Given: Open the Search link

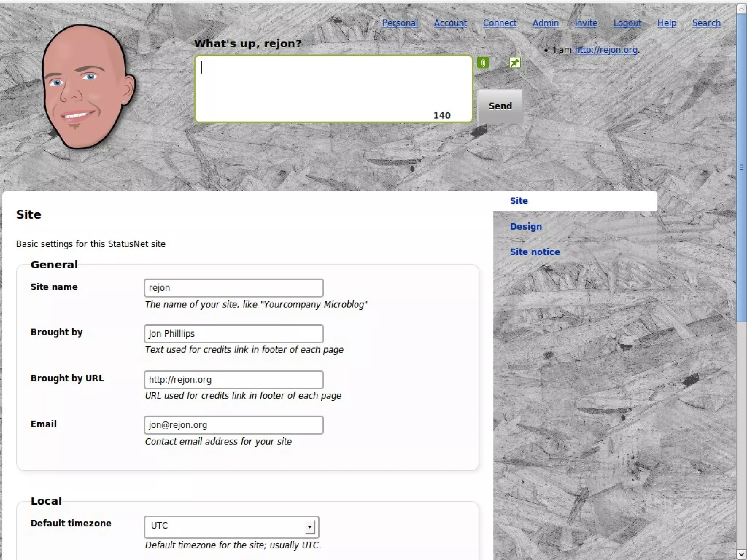Looking at the screenshot, I should 706,23.
